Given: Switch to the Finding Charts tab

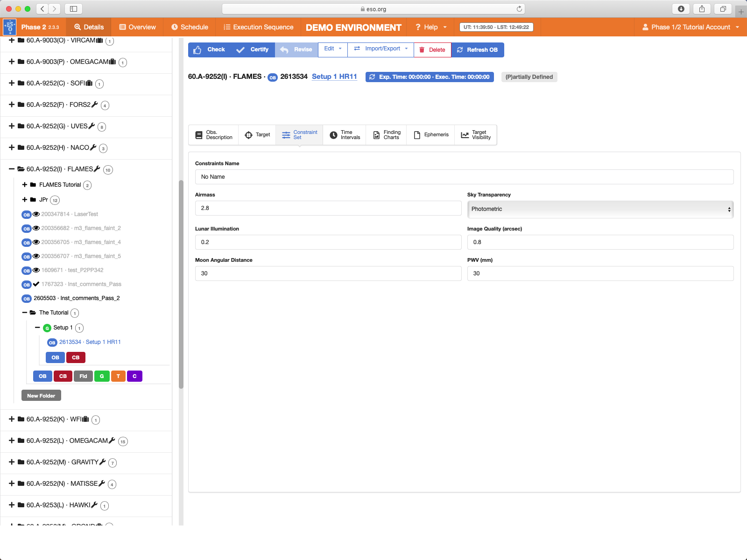Looking at the screenshot, I should tap(387, 135).
